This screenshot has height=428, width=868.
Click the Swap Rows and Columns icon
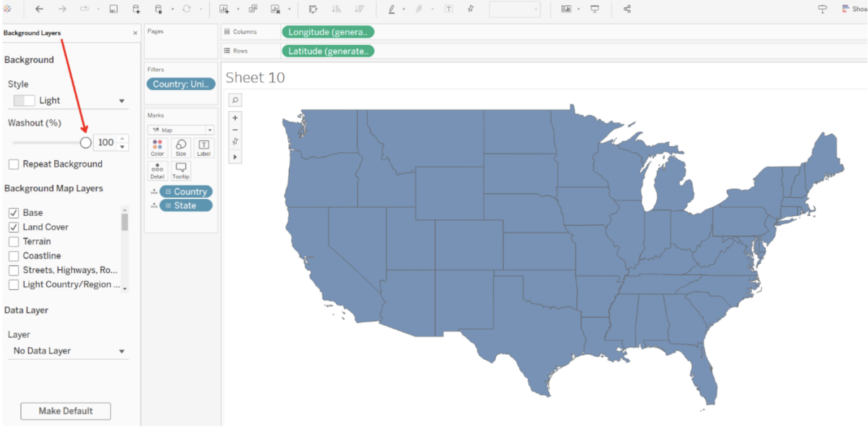(313, 9)
